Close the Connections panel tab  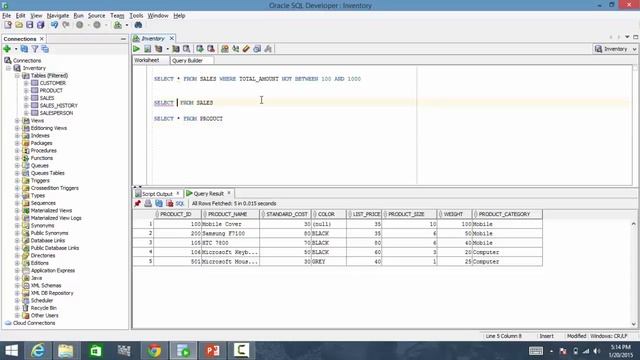click(42, 39)
